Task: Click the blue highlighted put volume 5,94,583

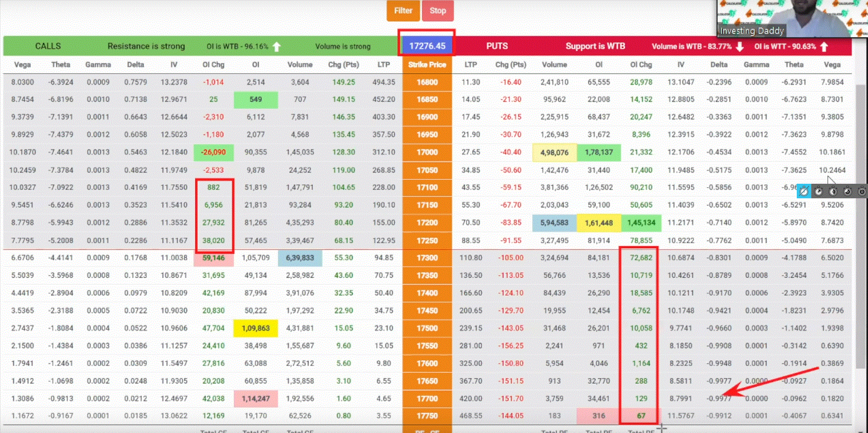Action: [554, 223]
